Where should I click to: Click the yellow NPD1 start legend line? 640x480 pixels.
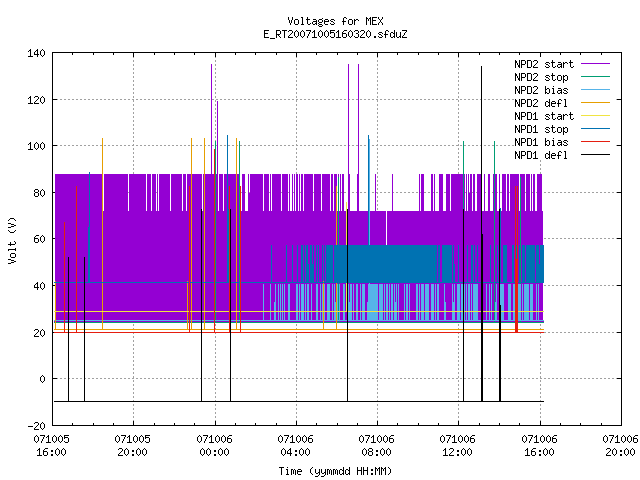[x=596, y=116]
